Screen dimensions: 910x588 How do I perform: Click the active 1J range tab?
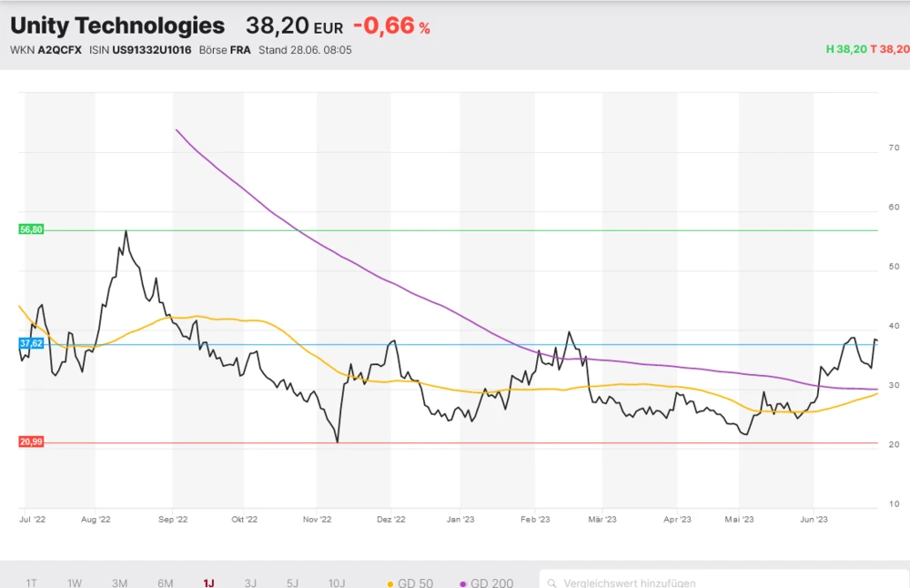click(x=209, y=583)
